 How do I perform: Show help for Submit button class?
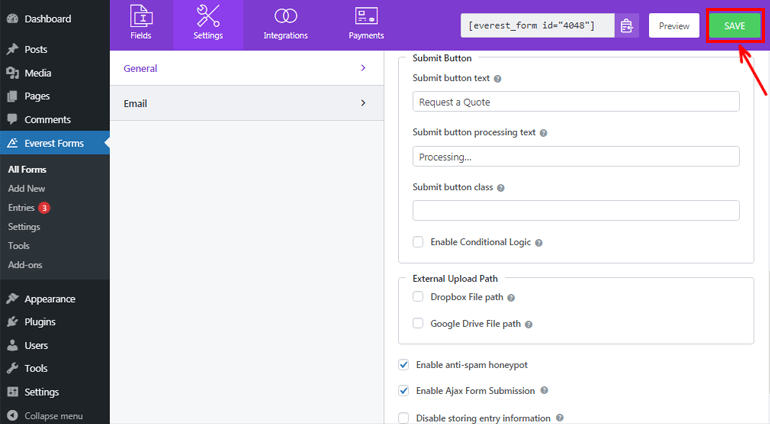coord(500,188)
